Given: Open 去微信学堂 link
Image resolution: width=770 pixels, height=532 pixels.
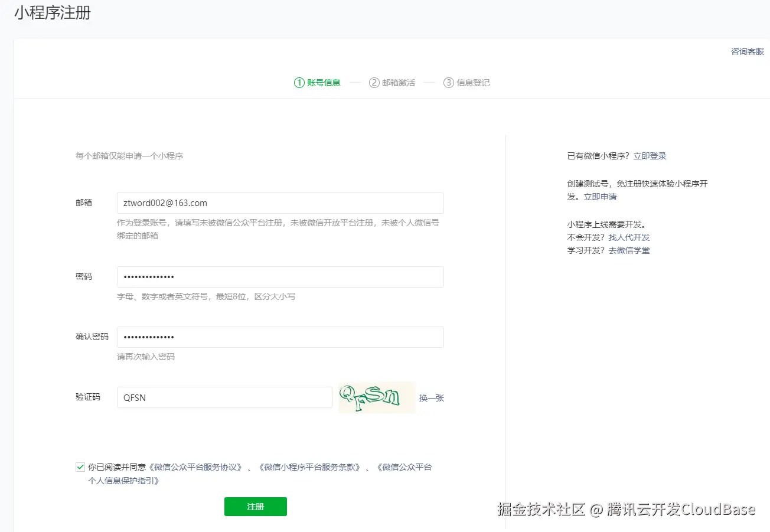Looking at the screenshot, I should coord(629,250).
